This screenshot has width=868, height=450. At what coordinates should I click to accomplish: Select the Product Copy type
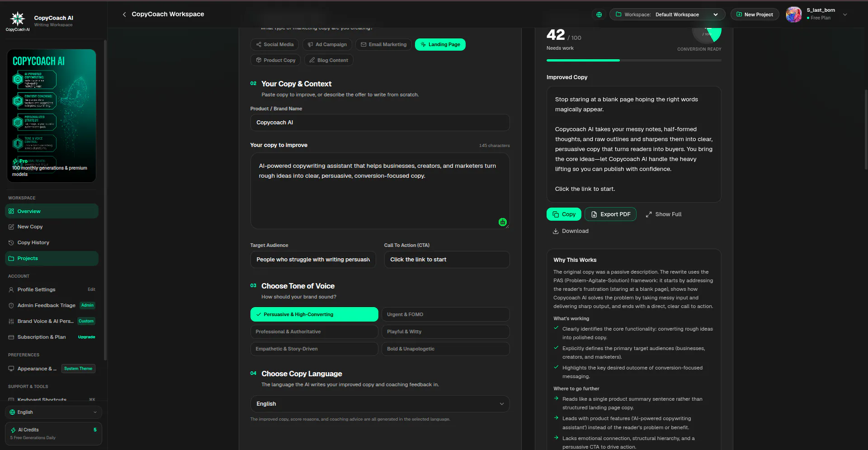[276, 60]
